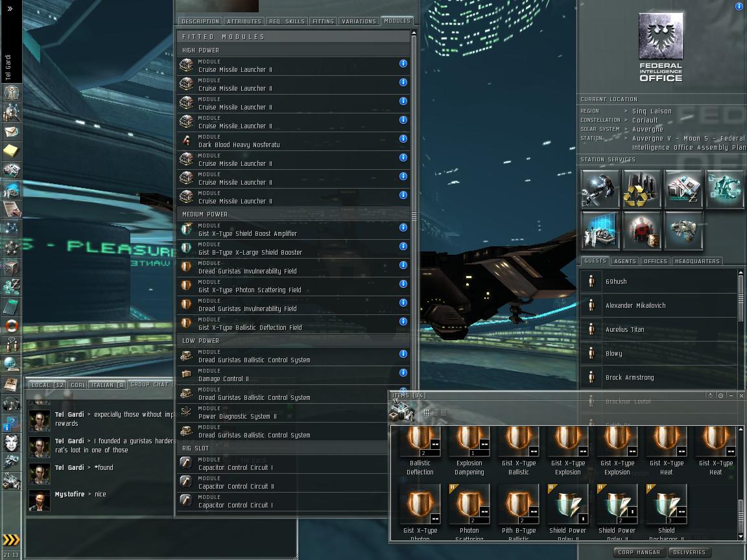Open the Description tab
Viewport: 747px width, 560px height.
(200, 21)
